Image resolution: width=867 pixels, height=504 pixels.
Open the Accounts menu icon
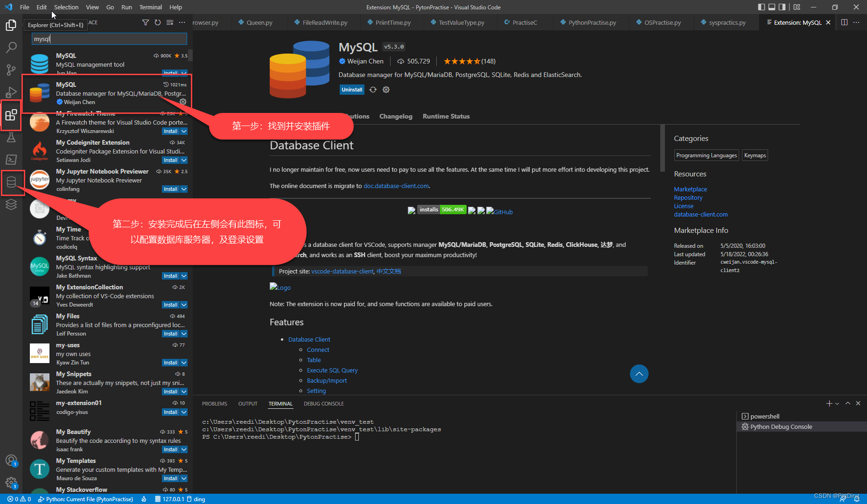(x=11, y=461)
